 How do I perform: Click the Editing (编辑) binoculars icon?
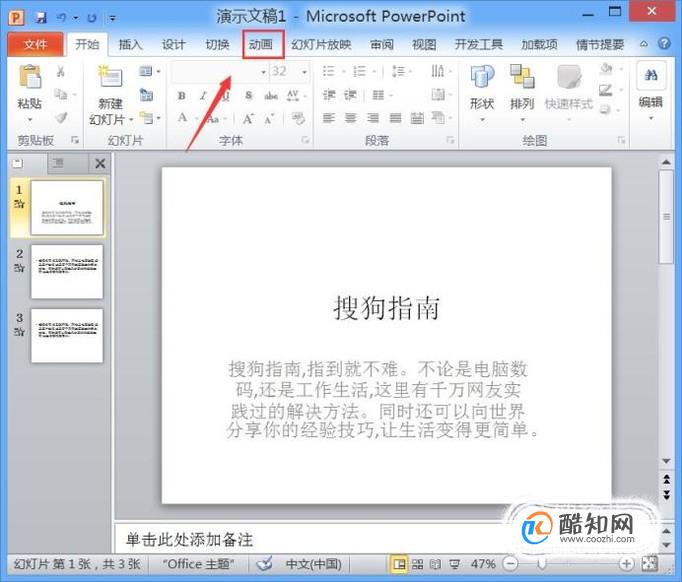click(x=651, y=76)
